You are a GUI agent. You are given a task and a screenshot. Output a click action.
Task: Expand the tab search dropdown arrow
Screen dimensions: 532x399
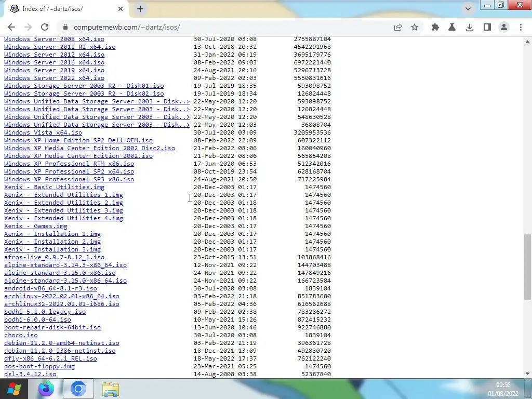tap(468, 9)
